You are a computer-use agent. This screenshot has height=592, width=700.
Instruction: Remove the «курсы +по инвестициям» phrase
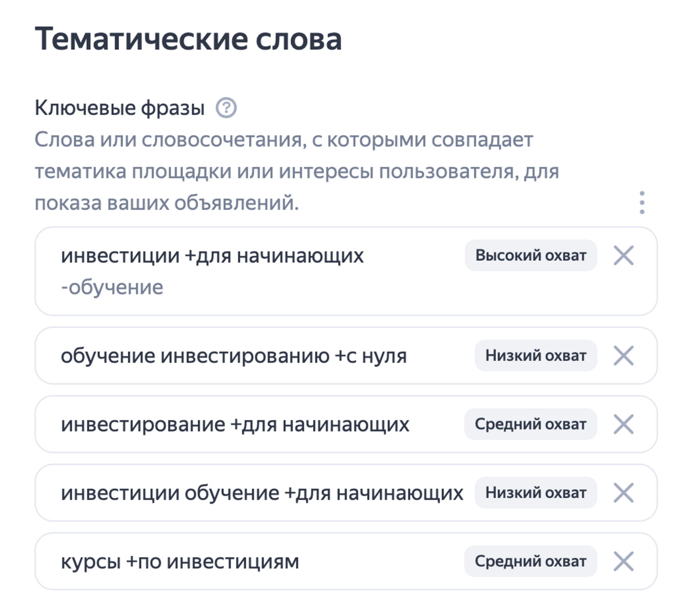click(x=623, y=561)
